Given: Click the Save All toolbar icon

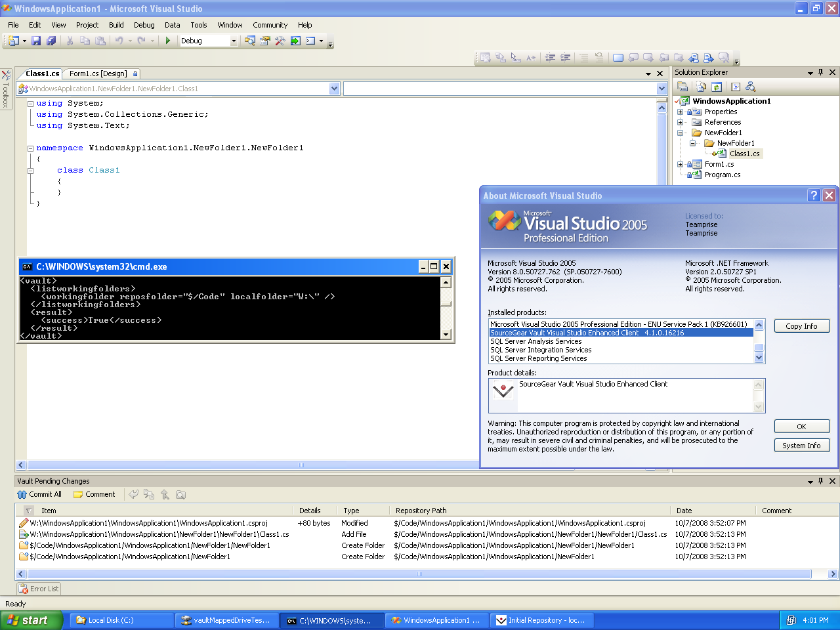Looking at the screenshot, I should [x=51, y=41].
